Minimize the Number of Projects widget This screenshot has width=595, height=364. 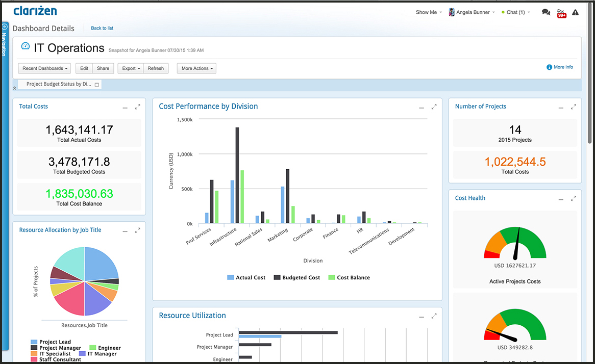pyautogui.click(x=561, y=107)
